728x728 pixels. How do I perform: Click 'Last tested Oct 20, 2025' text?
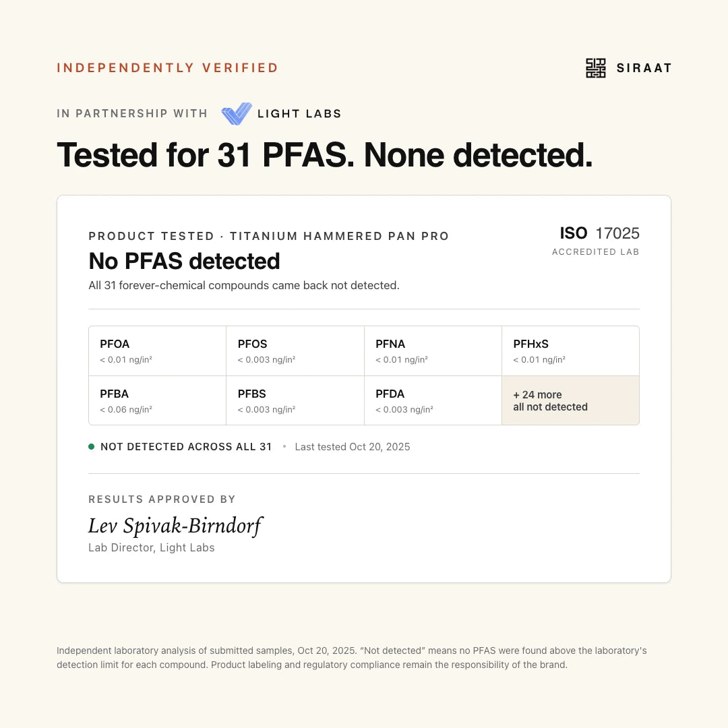353,447
